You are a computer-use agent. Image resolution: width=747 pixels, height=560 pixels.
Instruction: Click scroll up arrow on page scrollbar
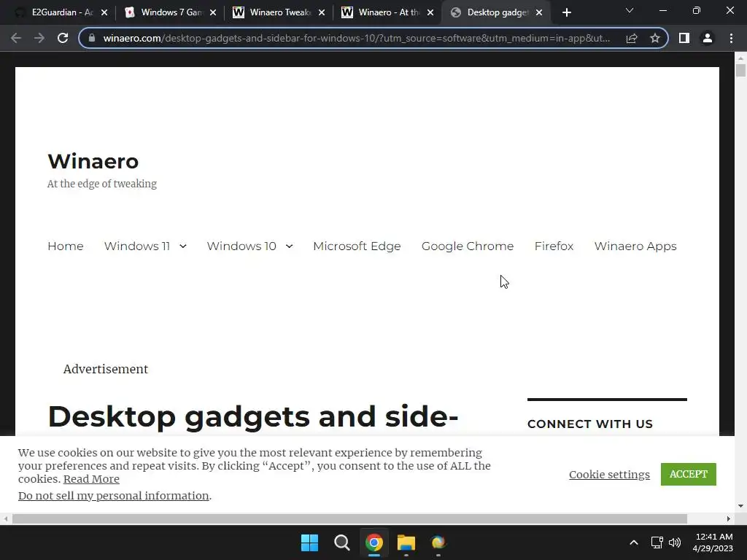click(740, 58)
